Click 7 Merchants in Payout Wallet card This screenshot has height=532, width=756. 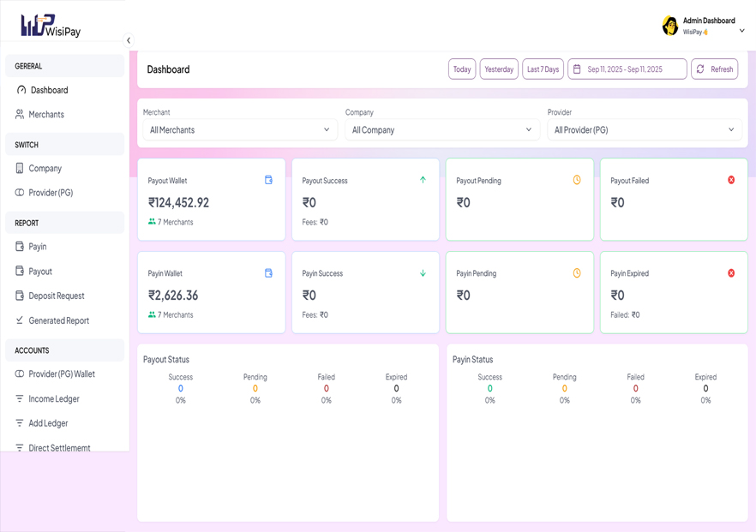(171, 222)
